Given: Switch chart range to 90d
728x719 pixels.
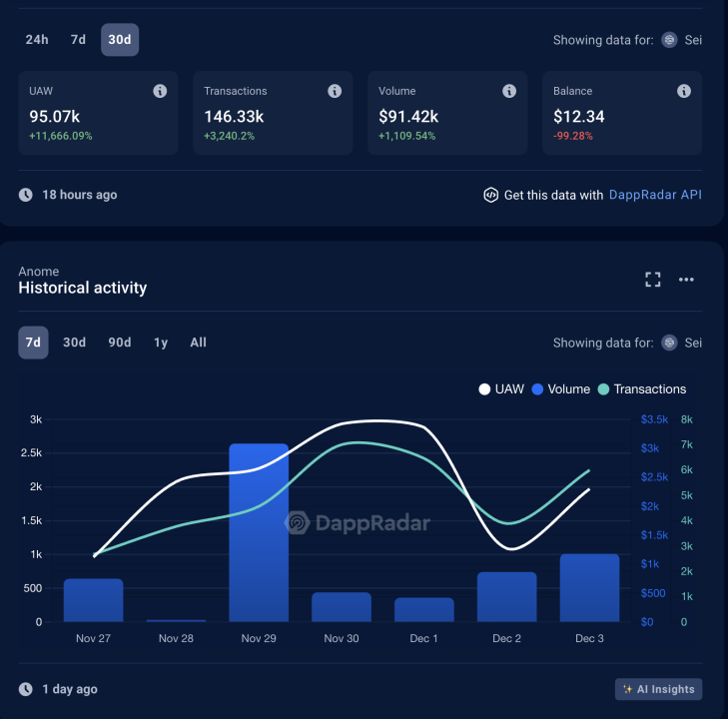Looking at the screenshot, I should (x=120, y=343).
